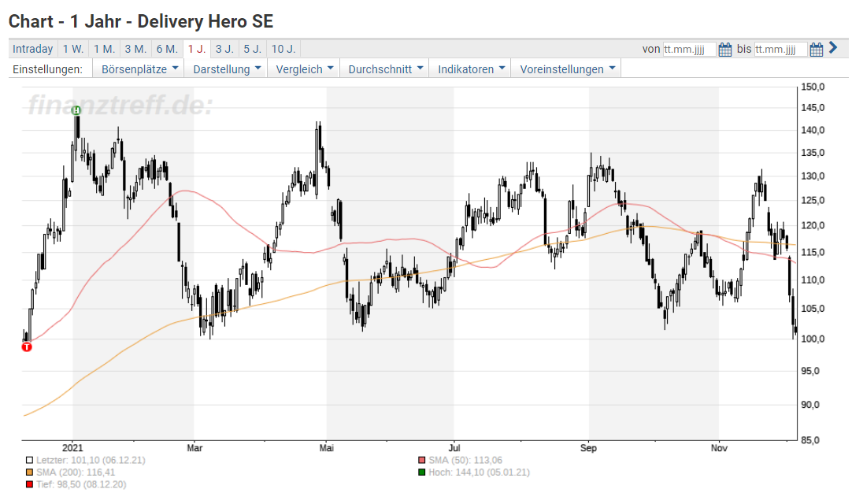Expand the Börsenplätze dropdown
852x504 pixels.
pos(139,69)
